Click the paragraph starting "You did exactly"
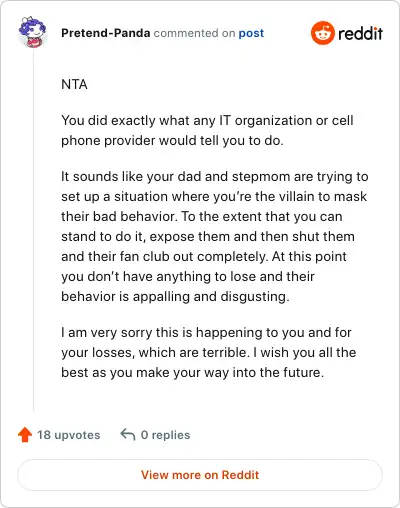The image size is (400, 508). (207, 130)
